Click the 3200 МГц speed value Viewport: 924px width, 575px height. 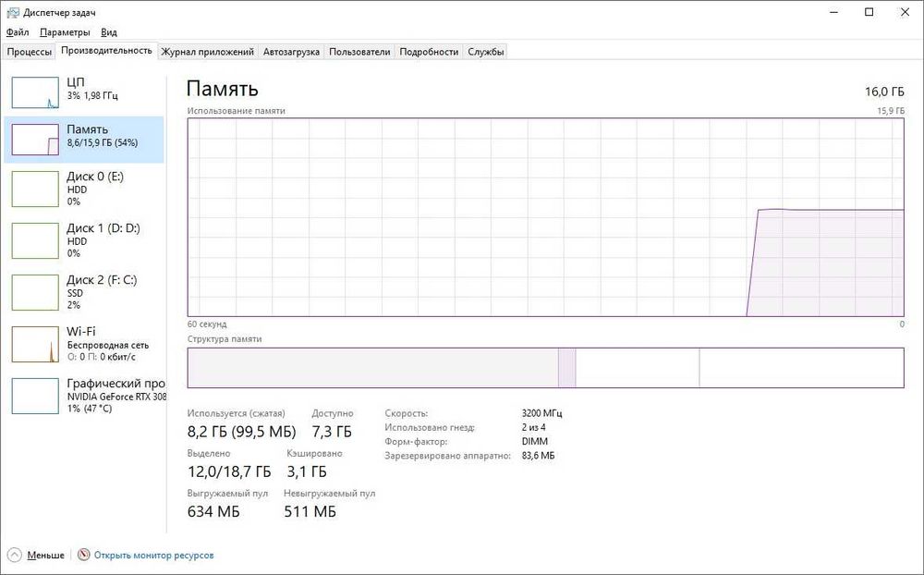coord(541,413)
